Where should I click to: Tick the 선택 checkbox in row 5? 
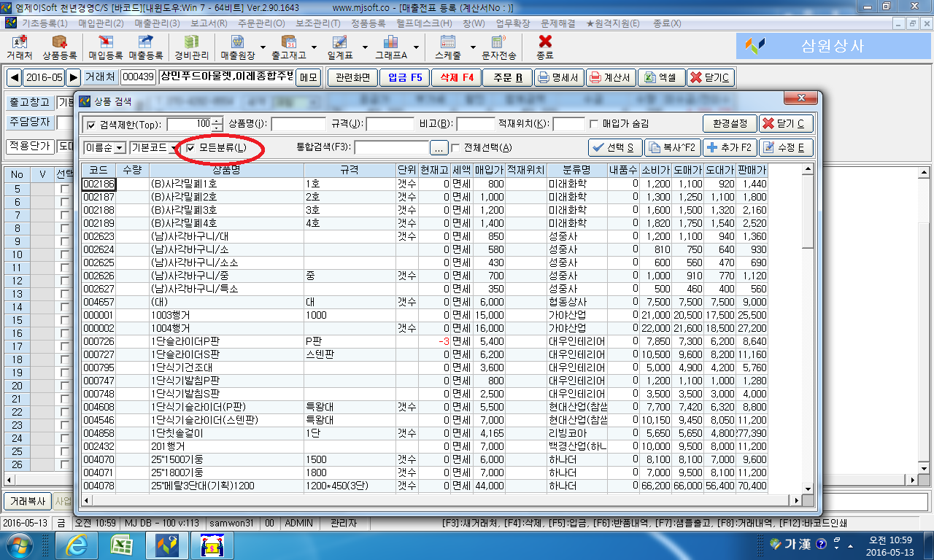pos(66,190)
